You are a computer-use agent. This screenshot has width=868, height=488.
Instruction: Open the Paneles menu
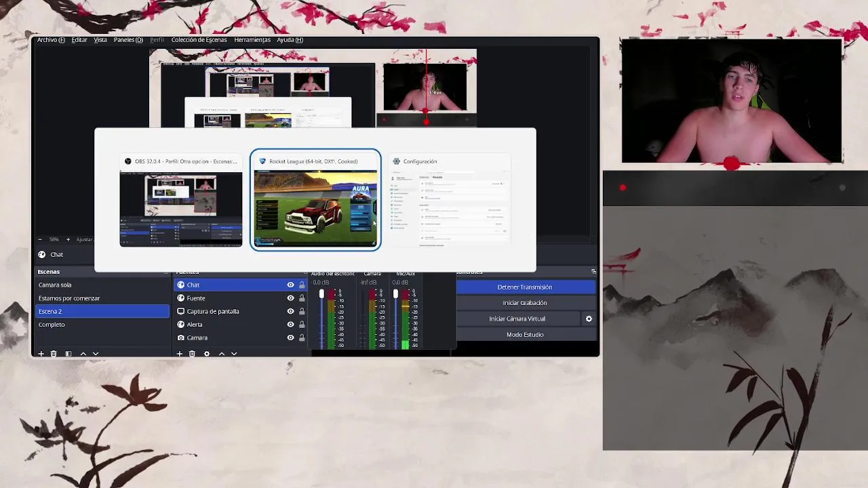coord(128,40)
